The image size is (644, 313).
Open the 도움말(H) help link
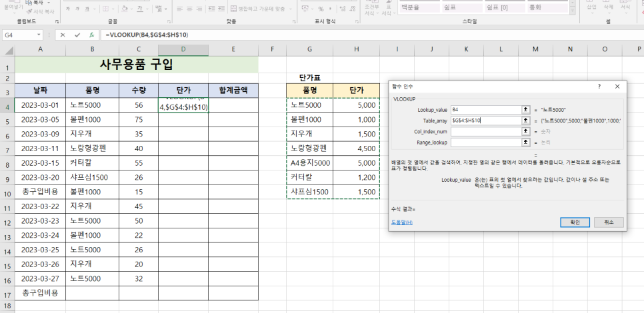[x=402, y=222]
